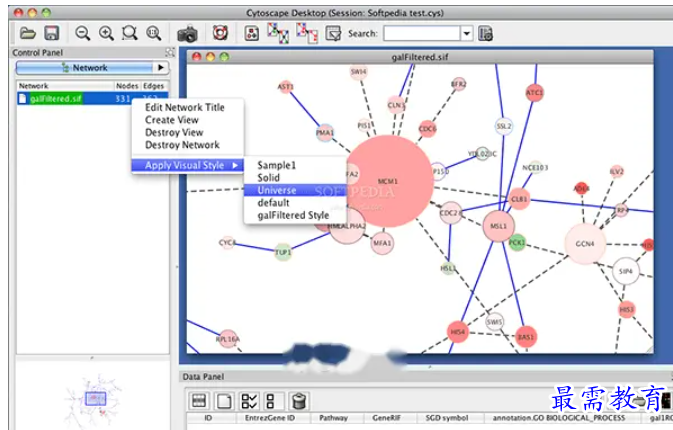673x430 pixels.
Task: Choose Create View in the context menu
Action: tap(172, 120)
